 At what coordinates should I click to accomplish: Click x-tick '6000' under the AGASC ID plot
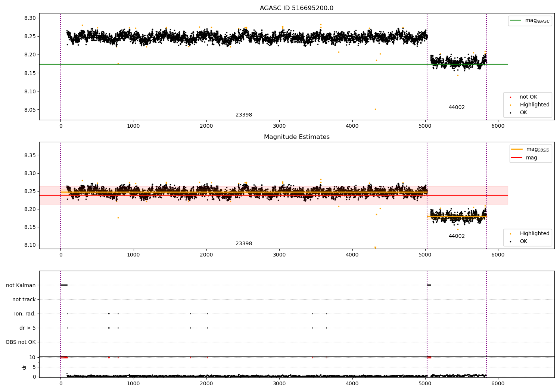[x=498, y=126]
